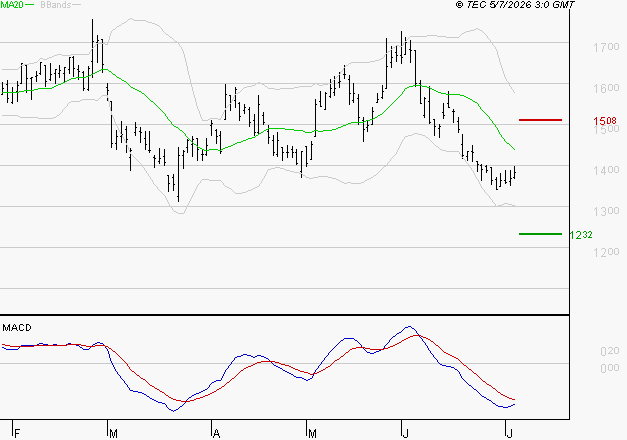Click the green support level line
Image resolution: width=627 pixels, height=440 pixels.
coord(540,234)
